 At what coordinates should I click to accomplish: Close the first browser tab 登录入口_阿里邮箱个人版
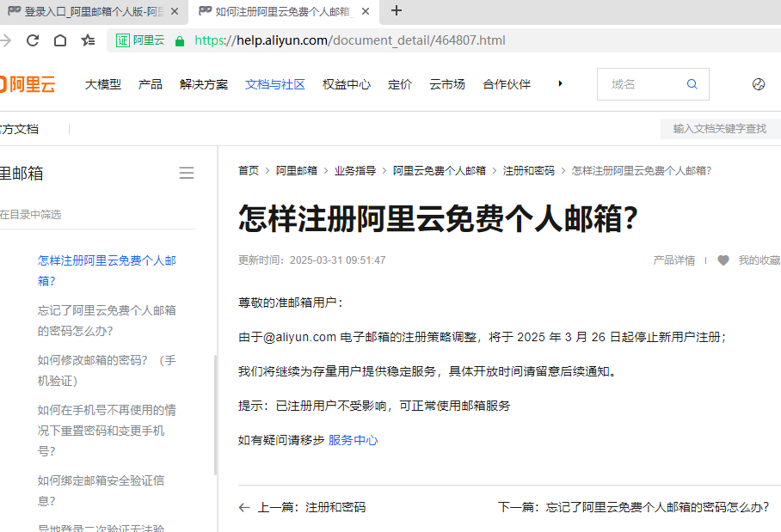point(175,11)
